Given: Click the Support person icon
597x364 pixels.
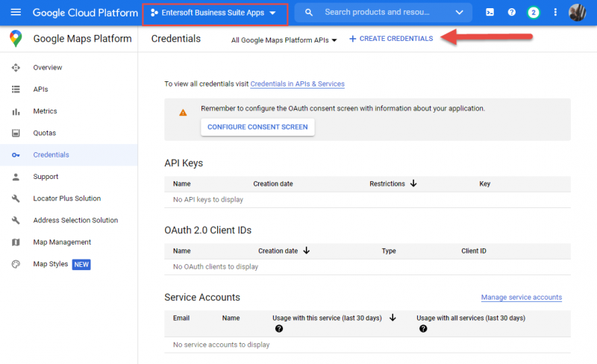Looking at the screenshot, I should tap(16, 177).
